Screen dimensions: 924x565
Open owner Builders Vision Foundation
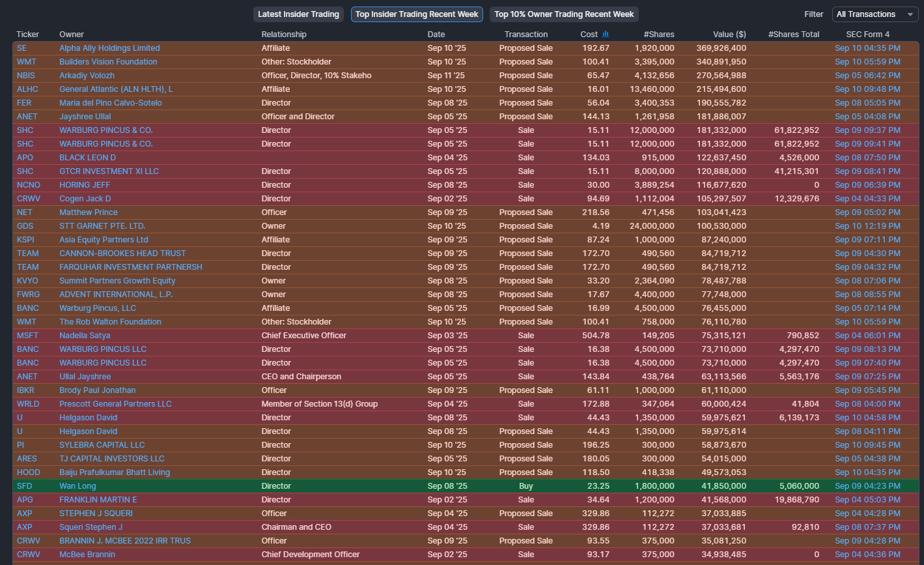pyautogui.click(x=108, y=62)
